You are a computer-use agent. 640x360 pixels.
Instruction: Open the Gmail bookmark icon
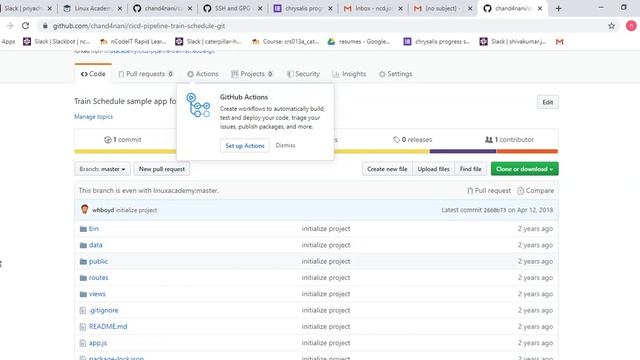click(x=560, y=42)
